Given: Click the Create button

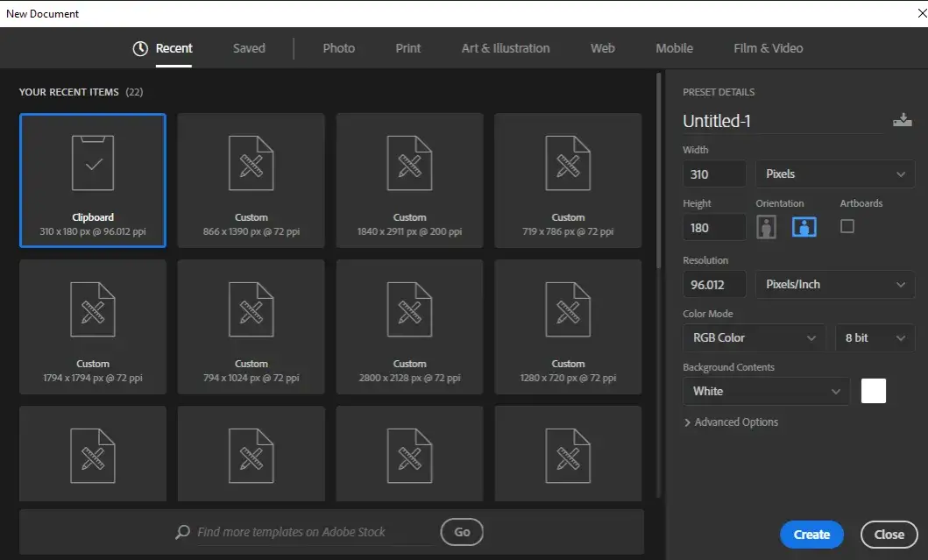Looking at the screenshot, I should tap(811, 534).
